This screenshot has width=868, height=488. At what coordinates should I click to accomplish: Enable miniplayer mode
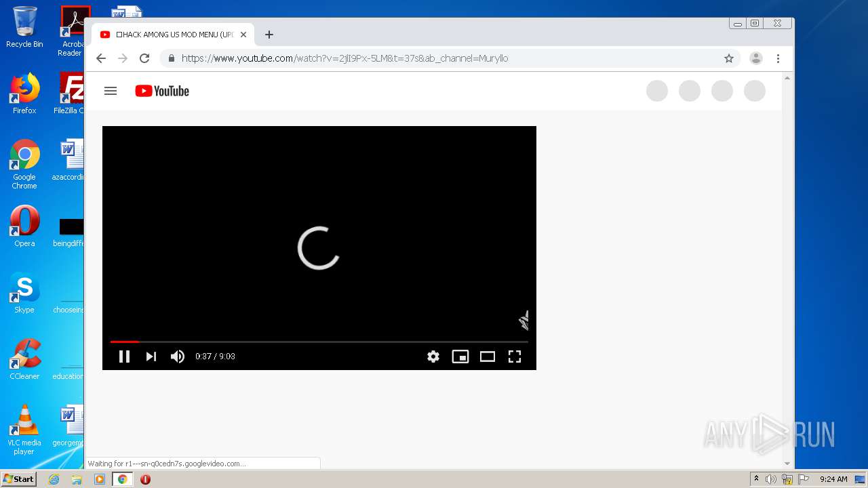click(x=460, y=357)
